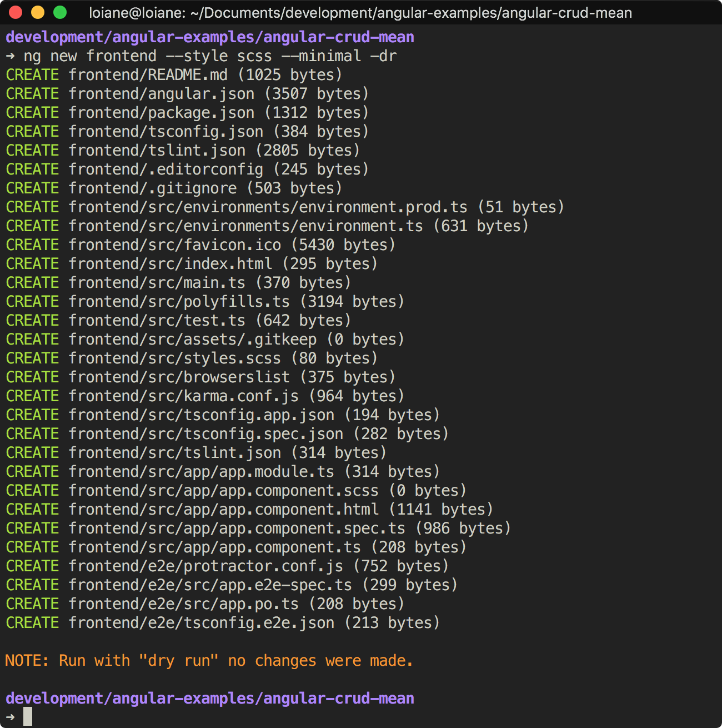
Task: Click the frontend/README.md (1025 bytes) line
Action: click(x=174, y=75)
